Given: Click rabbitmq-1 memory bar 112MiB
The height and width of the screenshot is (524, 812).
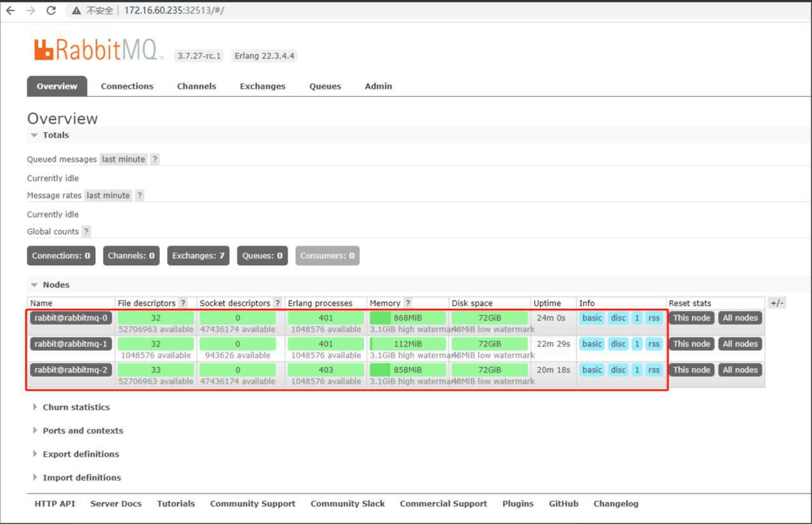Looking at the screenshot, I should pyautogui.click(x=408, y=344).
